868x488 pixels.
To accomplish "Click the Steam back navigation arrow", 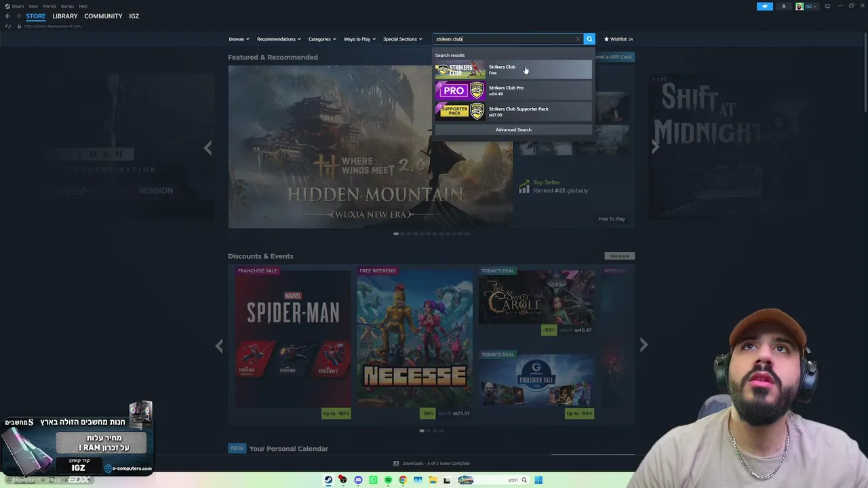I will tap(7, 16).
